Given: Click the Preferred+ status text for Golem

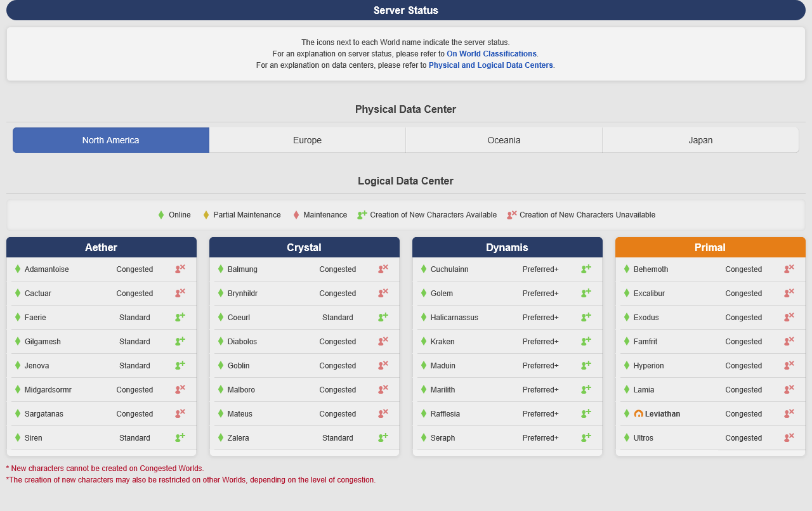Looking at the screenshot, I should (x=540, y=294).
